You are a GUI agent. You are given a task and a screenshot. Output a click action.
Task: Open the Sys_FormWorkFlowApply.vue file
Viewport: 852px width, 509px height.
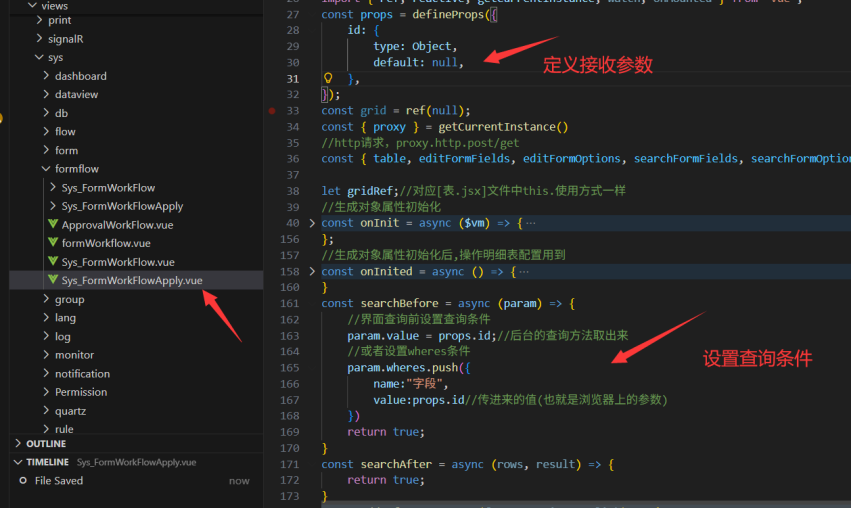[x=131, y=281]
